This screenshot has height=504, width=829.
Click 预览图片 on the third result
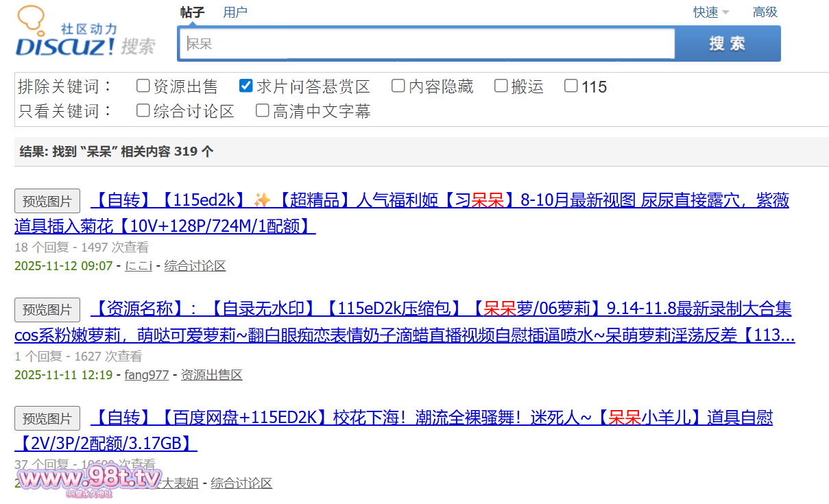(x=47, y=418)
